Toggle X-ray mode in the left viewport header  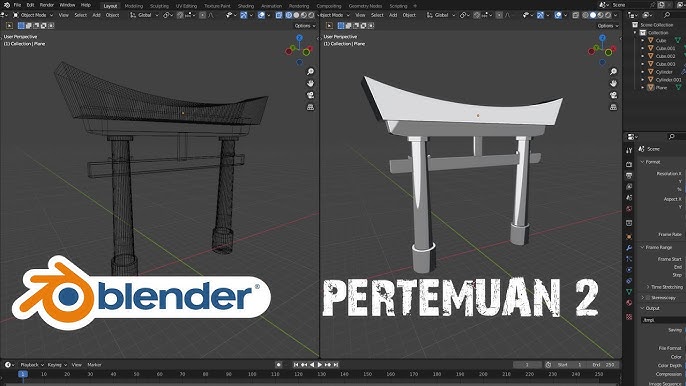tap(279, 15)
